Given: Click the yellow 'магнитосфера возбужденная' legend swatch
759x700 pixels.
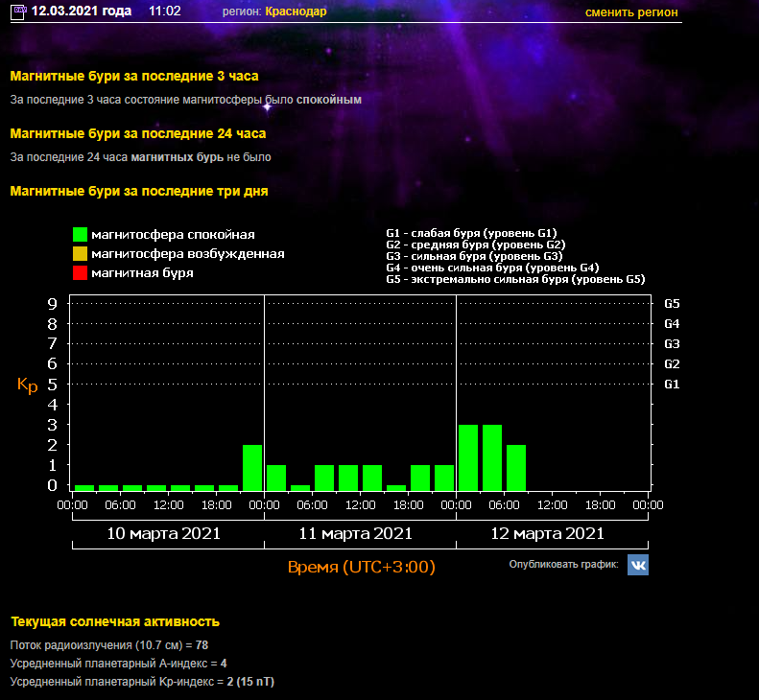Looking at the screenshot, I should 80,253.
